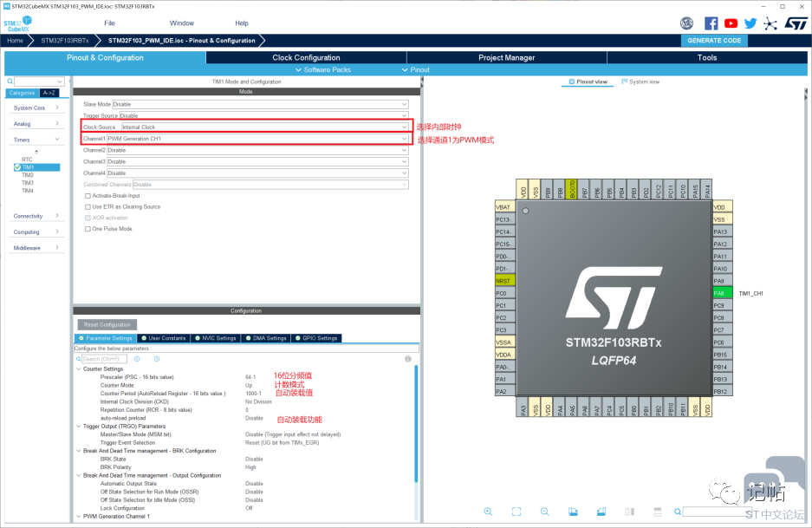The image size is (812, 528).
Task: Click the ST logo icon
Action: pyautogui.click(x=796, y=23)
